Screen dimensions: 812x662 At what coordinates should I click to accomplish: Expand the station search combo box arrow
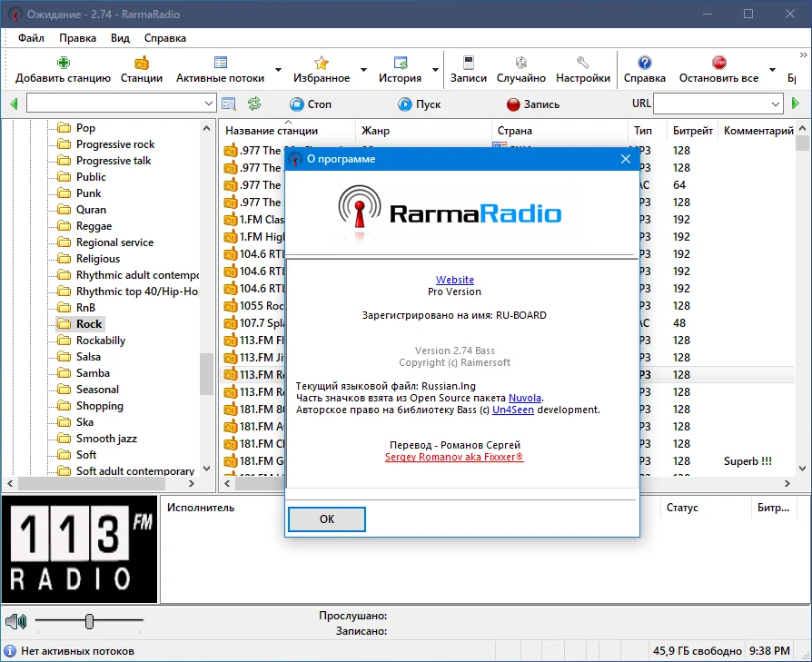click(x=208, y=104)
